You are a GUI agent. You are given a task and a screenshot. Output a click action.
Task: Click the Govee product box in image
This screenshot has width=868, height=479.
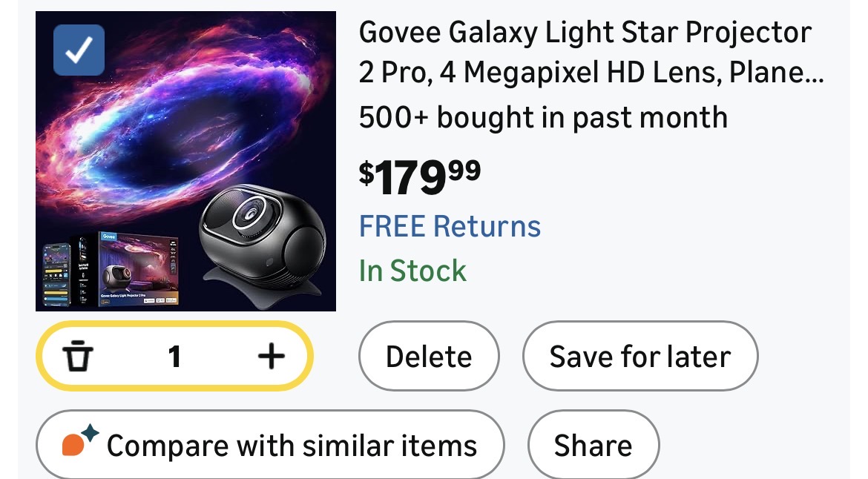click(138, 268)
